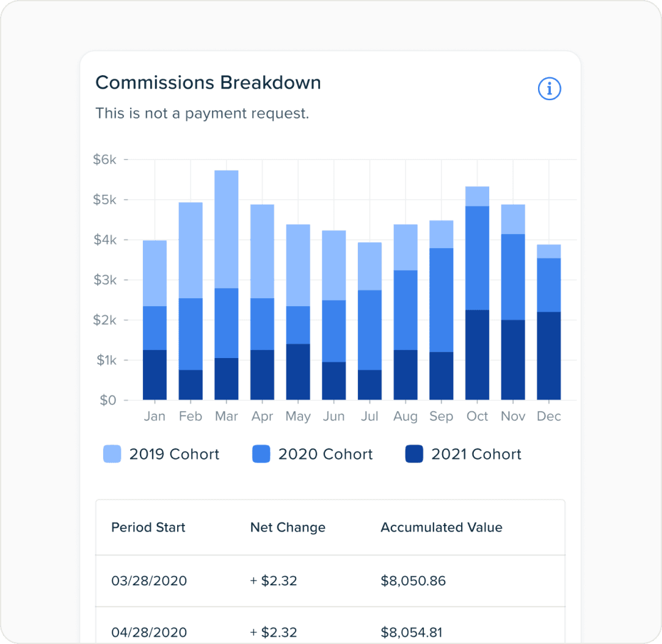Select the Jun bar in the chart
Image resolution: width=662 pixels, height=644 pixels.
334,315
